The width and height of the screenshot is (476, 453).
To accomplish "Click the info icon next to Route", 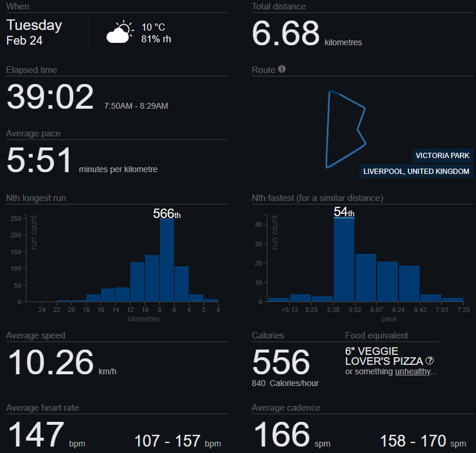I will [x=282, y=69].
